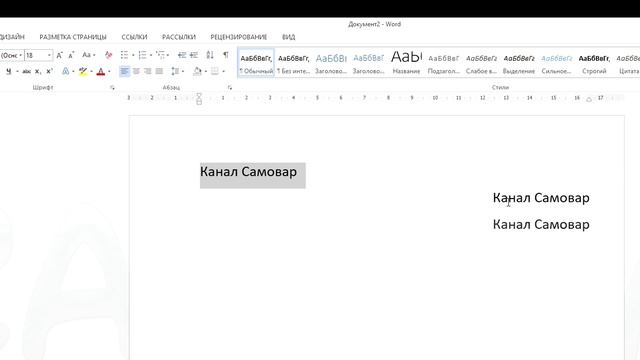
Task: Justify the paragraph text
Action: click(159, 71)
